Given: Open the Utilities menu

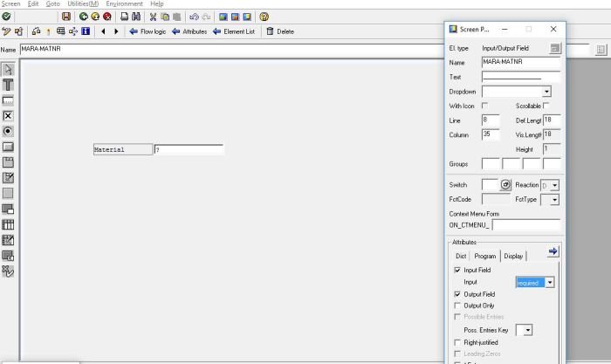Looking at the screenshot, I should (87, 4).
